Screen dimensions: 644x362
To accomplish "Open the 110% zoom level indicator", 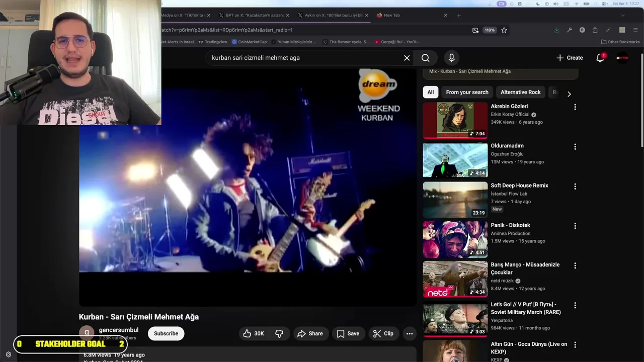I will 490,30.
